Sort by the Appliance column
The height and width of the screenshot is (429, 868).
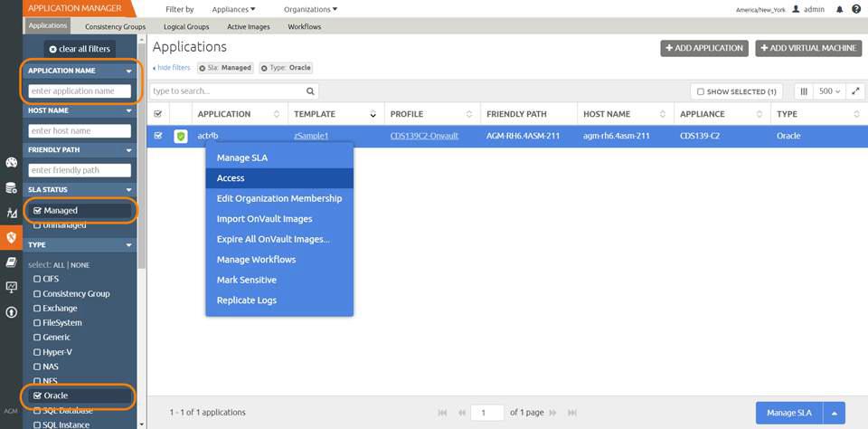pos(759,114)
